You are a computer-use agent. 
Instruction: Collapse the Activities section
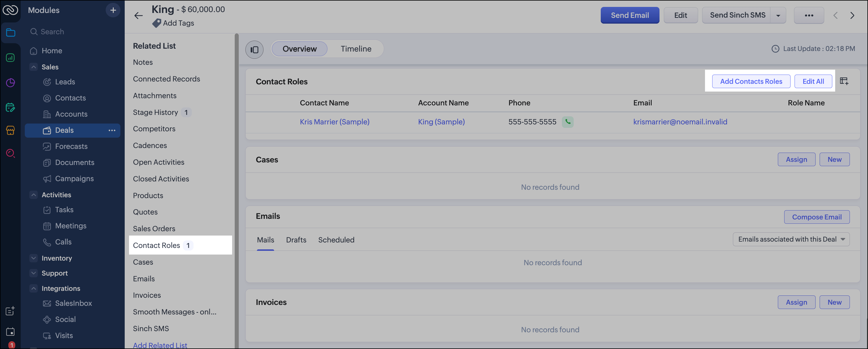pyautogui.click(x=33, y=195)
